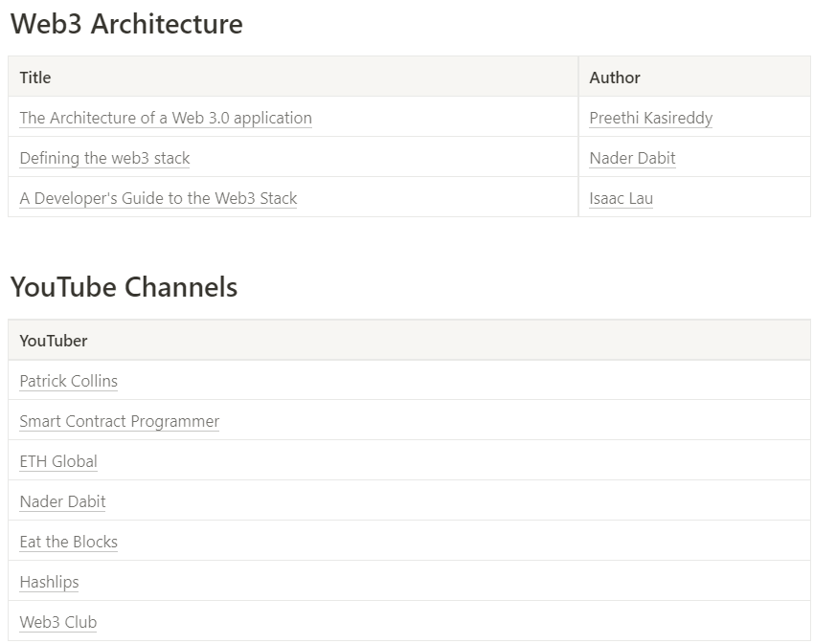814x644 pixels.
Task: Select the YouTube Channels heading
Action: 124,287
